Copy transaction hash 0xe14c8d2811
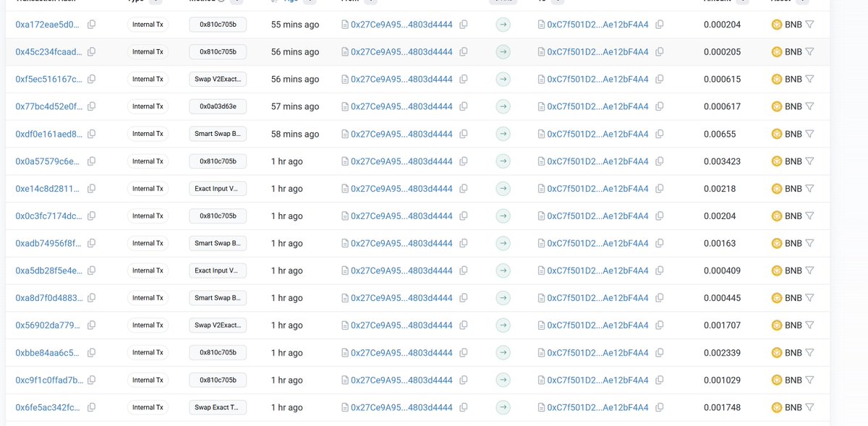The width and height of the screenshot is (868, 426). [91, 189]
